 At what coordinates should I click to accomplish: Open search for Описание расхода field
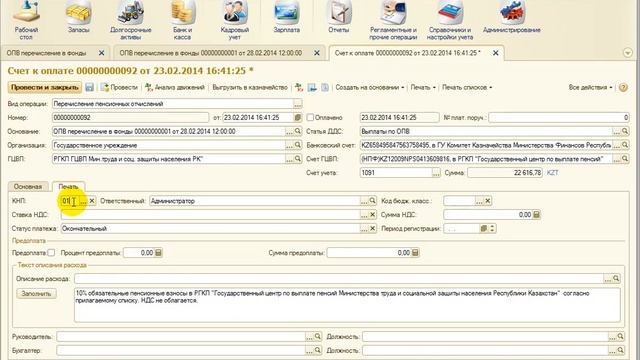(616, 279)
